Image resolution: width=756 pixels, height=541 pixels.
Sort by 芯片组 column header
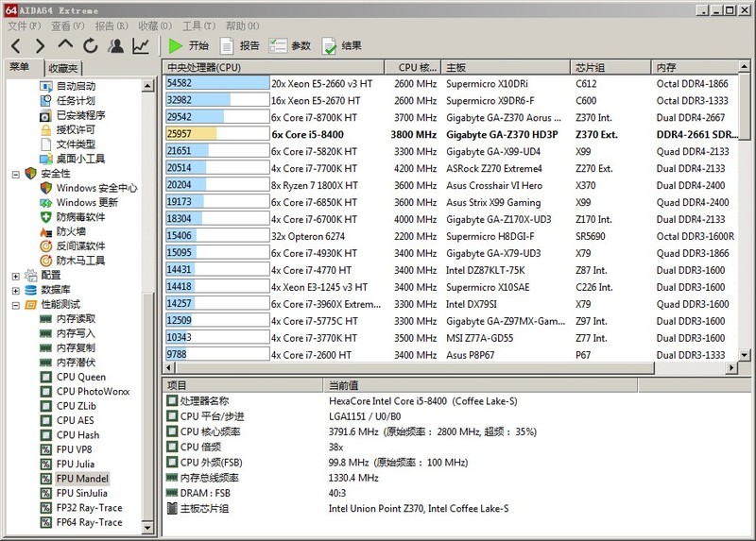coord(610,67)
